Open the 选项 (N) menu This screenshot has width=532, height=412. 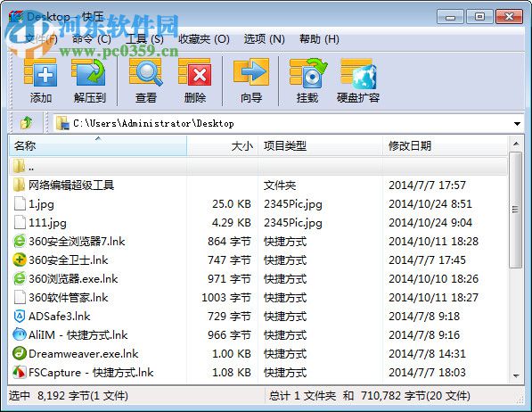265,39
